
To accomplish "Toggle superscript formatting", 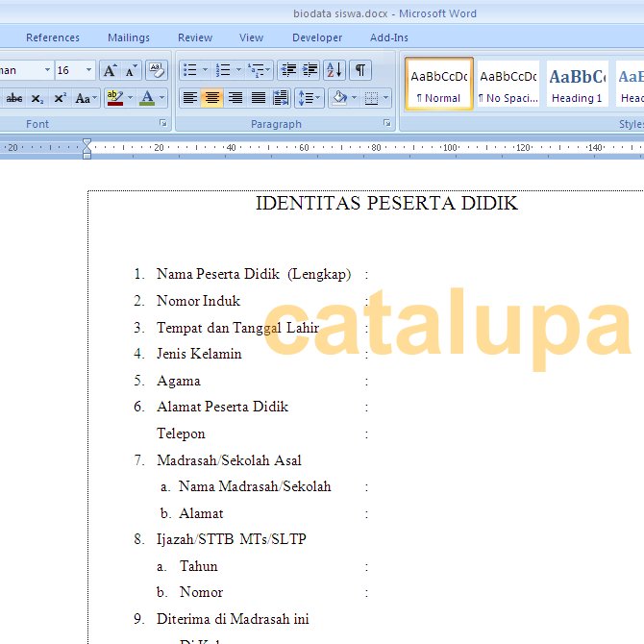I will click(x=60, y=98).
